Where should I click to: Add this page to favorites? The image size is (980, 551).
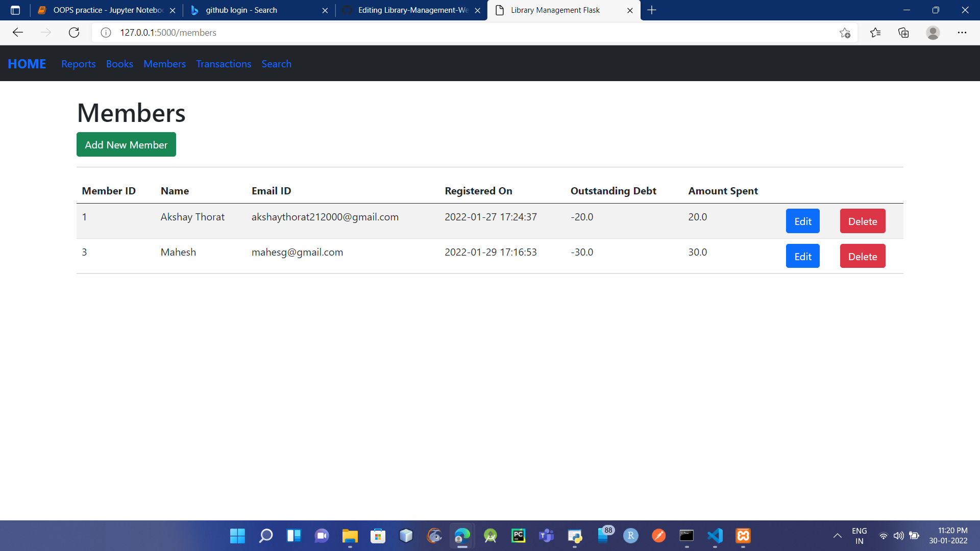pos(845,32)
